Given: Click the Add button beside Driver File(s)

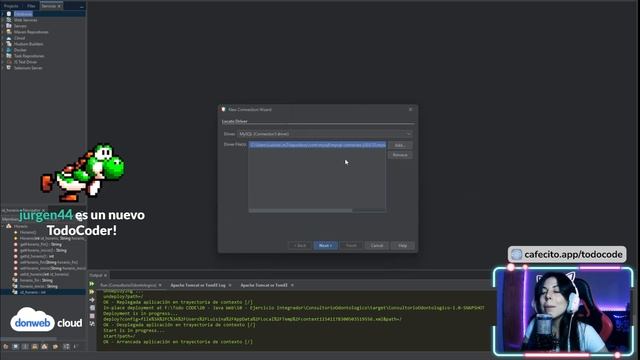Looking at the screenshot, I should pyautogui.click(x=400, y=145).
